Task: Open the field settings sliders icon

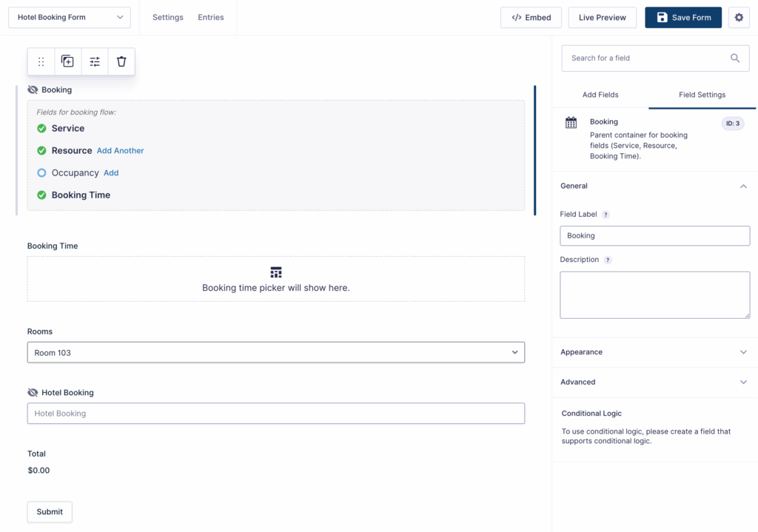Action: click(94, 61)
